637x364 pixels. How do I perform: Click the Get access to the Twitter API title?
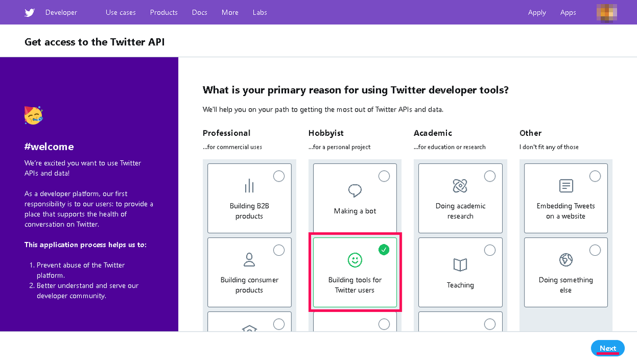94,41
